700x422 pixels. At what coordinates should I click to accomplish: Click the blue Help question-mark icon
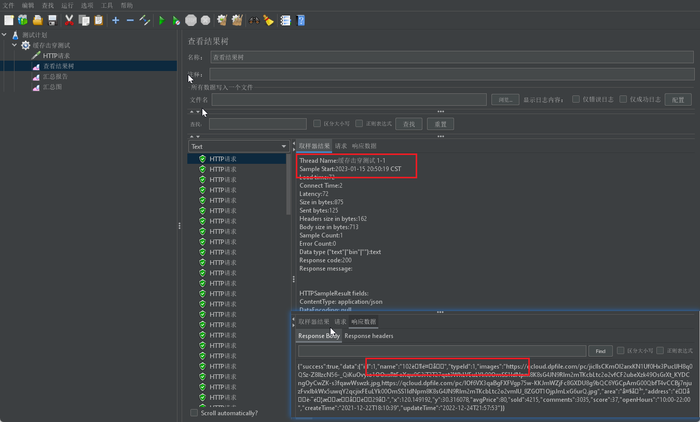pyautogui.click(x=301, y=21)
